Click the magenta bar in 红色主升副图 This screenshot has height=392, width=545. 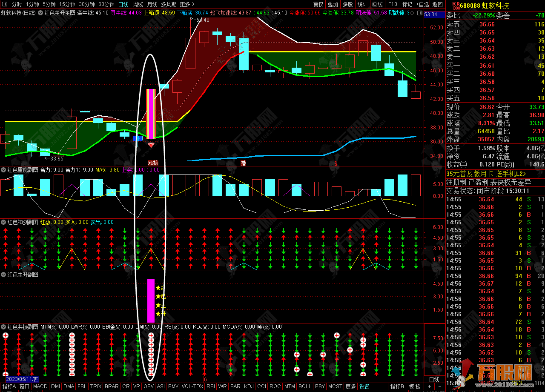[151, 300]
